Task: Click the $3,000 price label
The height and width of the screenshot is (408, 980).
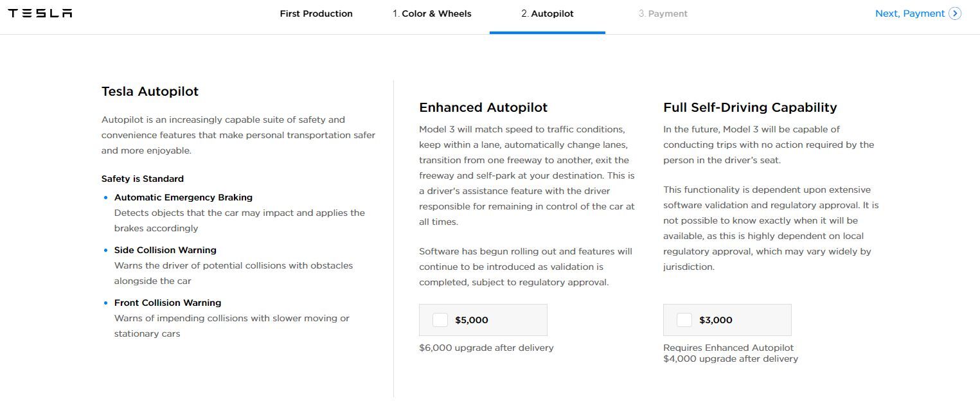Action: click(x=716, y=320)
